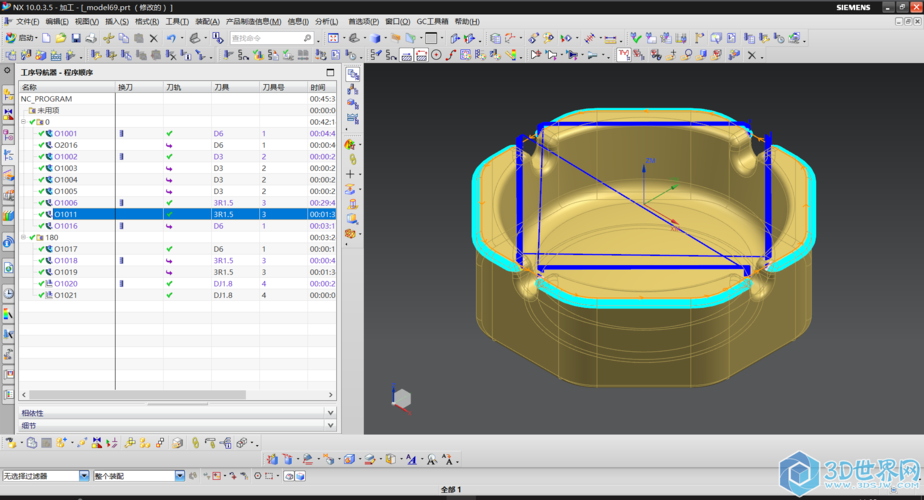Click the Copy icon in top toolbar
924x500 pixels.
pyautogui.click(x=124, y=38)
